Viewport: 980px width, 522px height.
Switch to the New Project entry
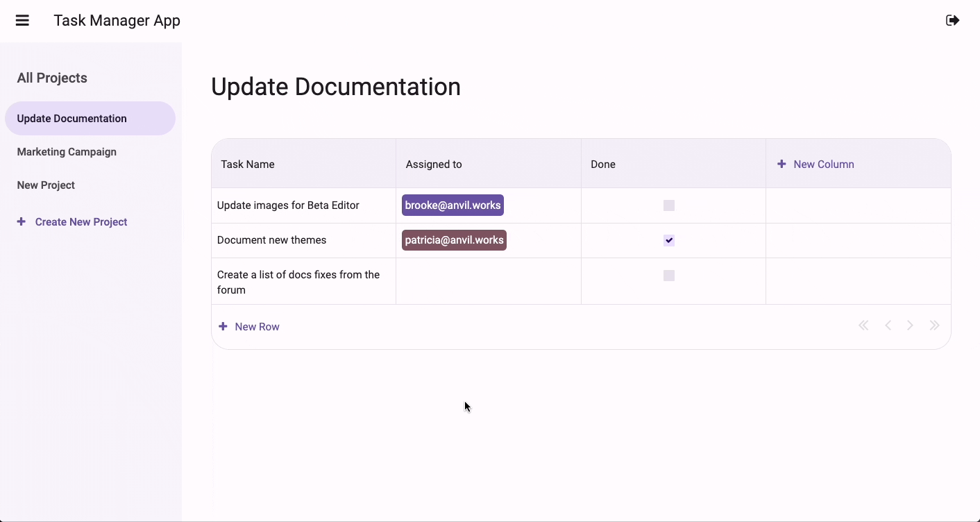(x=46, y=185)
